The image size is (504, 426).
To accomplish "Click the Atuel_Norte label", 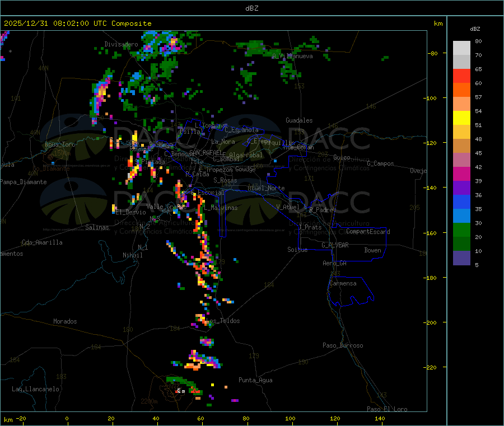I will (266, 188).
